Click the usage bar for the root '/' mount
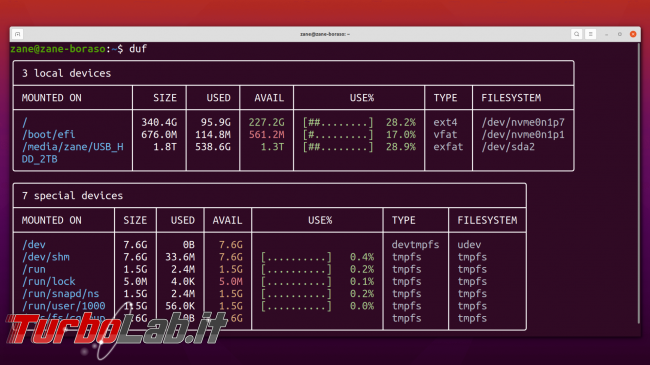Image resolution: width=650 pixels, height=365 pixels. click(338, 122)
